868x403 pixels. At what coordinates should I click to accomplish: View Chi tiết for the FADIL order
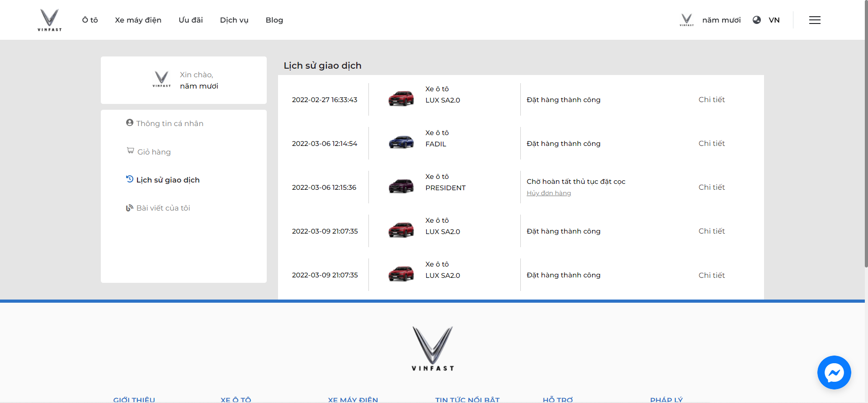pyautogui.click(x=712, y=143)
